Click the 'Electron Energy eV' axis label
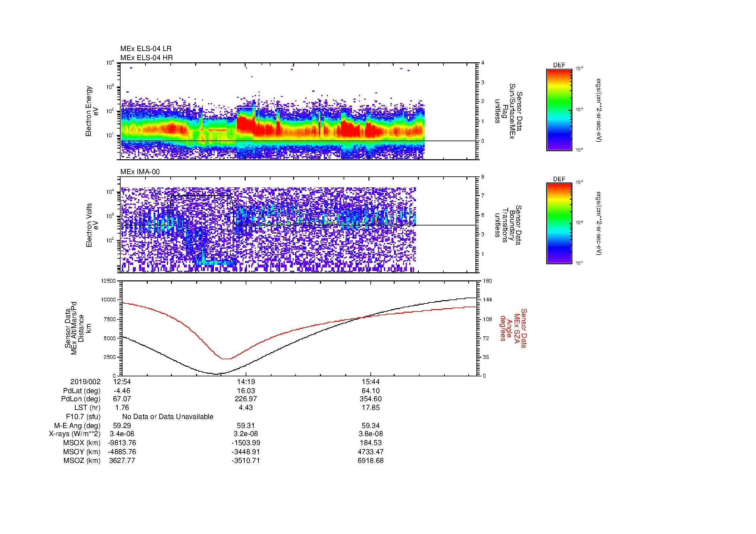This screenshot has width=756, height=534. pos(92,111)
